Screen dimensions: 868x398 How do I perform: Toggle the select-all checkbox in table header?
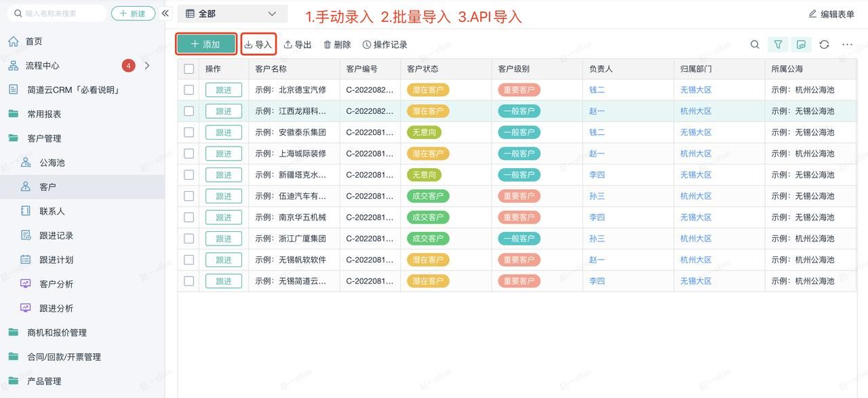188,68
